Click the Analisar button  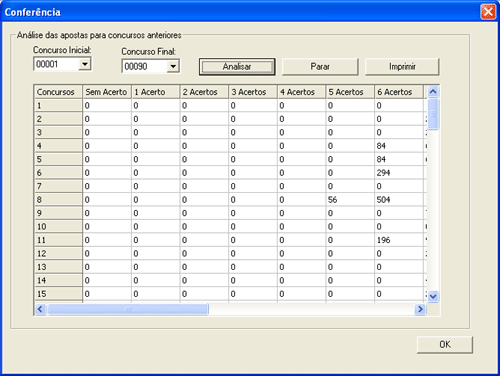(x=237, y=67)
